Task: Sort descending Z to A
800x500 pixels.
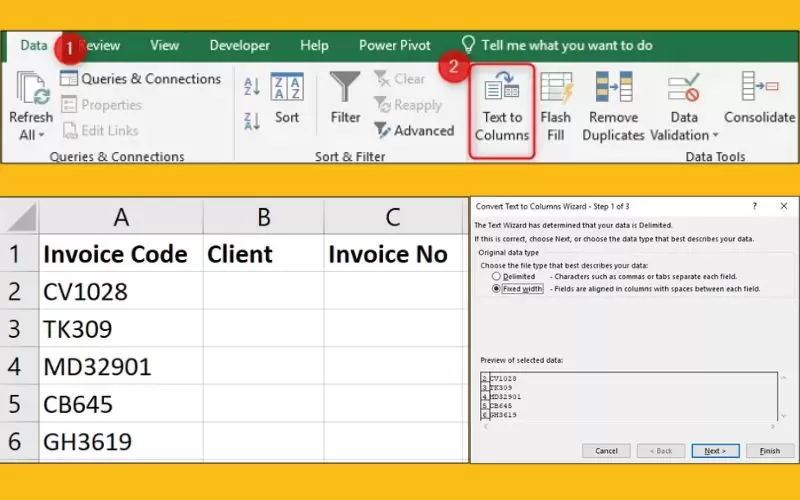Action: (252, 121)
